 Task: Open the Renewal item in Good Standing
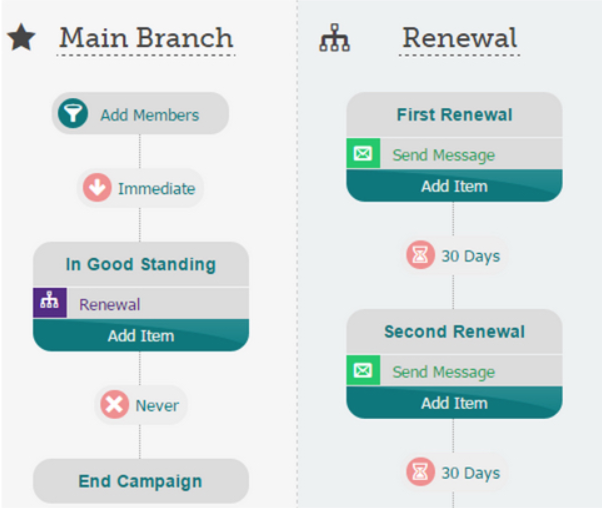click(141, 303)
